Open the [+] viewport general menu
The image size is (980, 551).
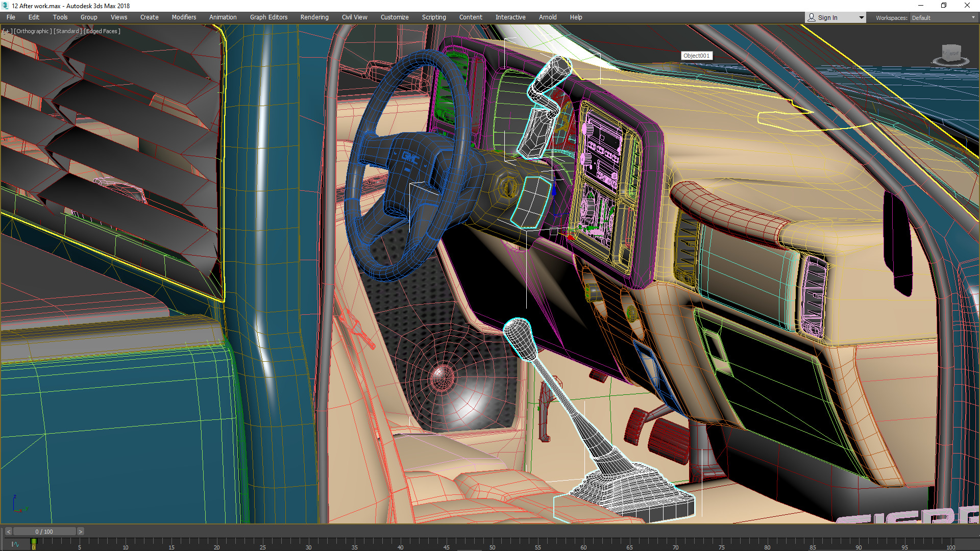[7, 31]
